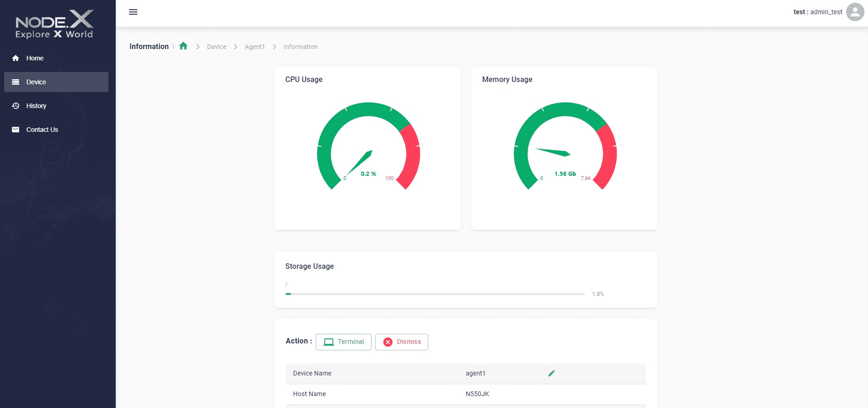Click the Information breadcrumb item
The width and height of the screenshot is (868, 408).
[x=300, y=47]
